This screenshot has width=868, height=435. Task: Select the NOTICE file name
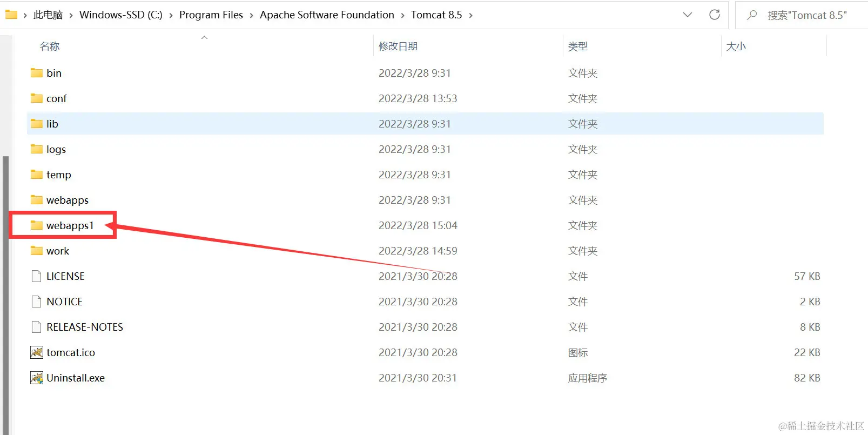pos(65,302)
